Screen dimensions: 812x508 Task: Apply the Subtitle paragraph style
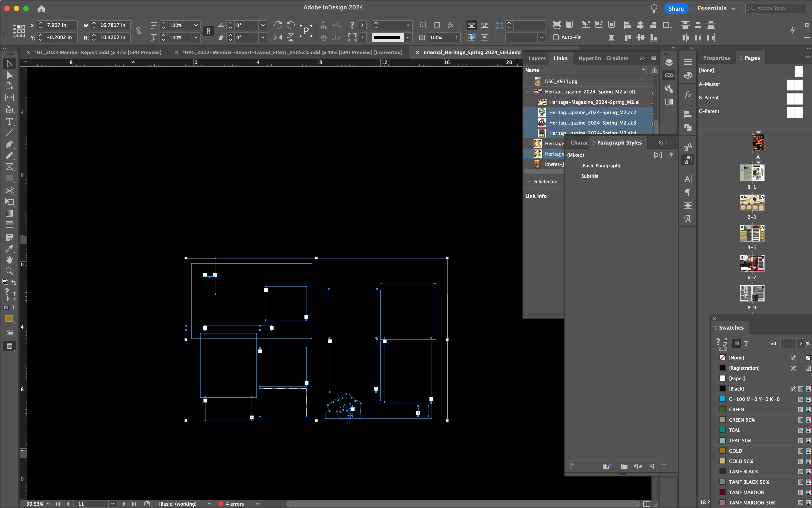coord(590,176)
